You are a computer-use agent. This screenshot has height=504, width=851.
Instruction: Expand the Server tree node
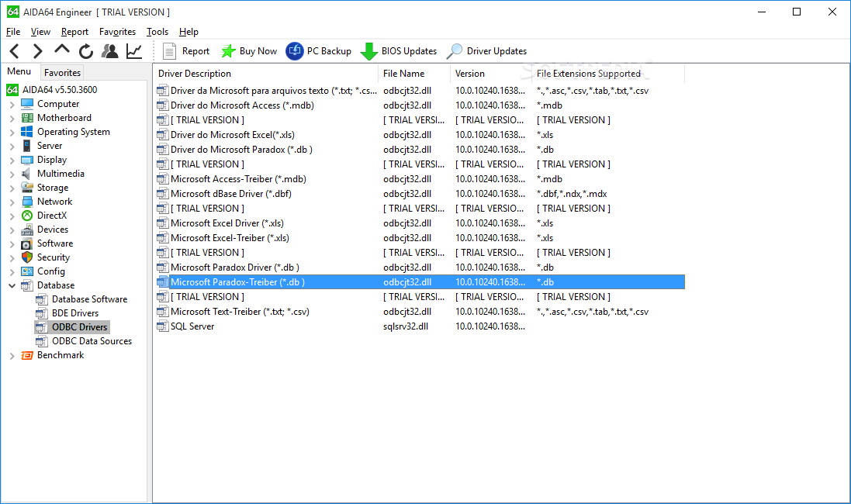[12, 146]
